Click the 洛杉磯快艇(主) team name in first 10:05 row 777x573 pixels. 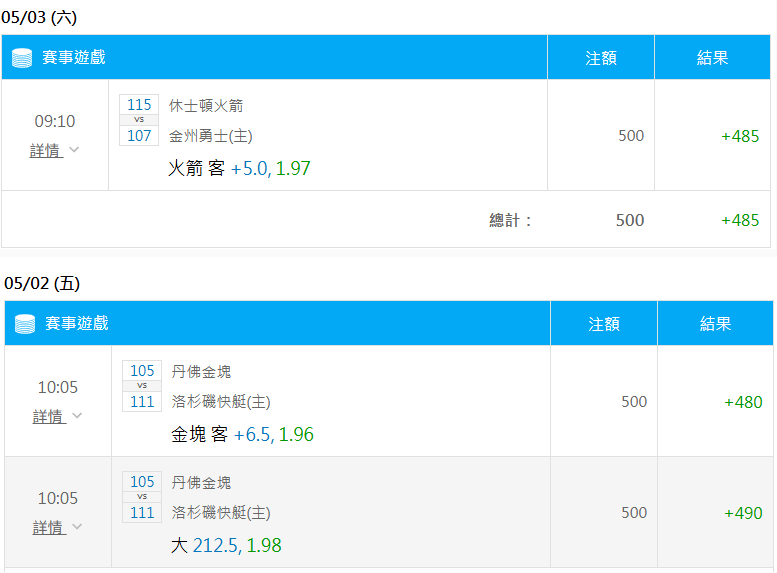[221, 401]
